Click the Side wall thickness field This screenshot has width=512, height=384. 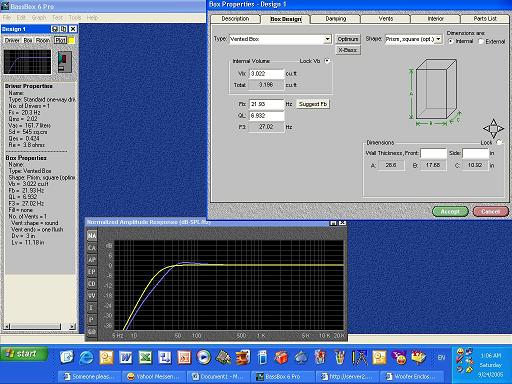pos(475,153)
